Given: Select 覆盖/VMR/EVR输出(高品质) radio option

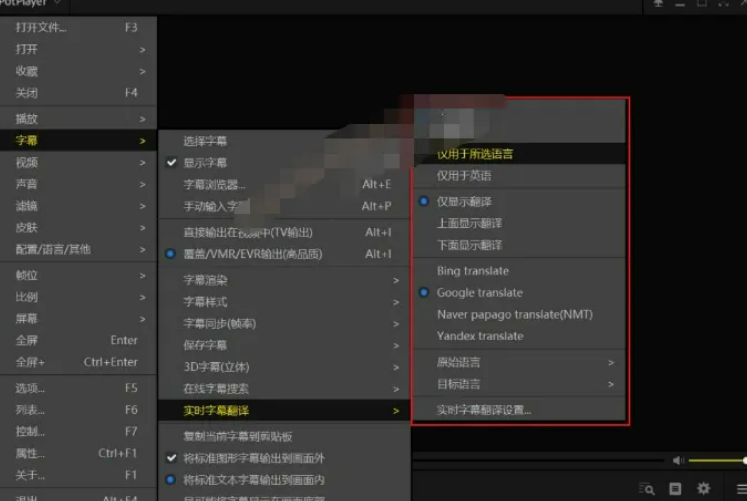Looking at the screenshot, I should click(284, 254).
